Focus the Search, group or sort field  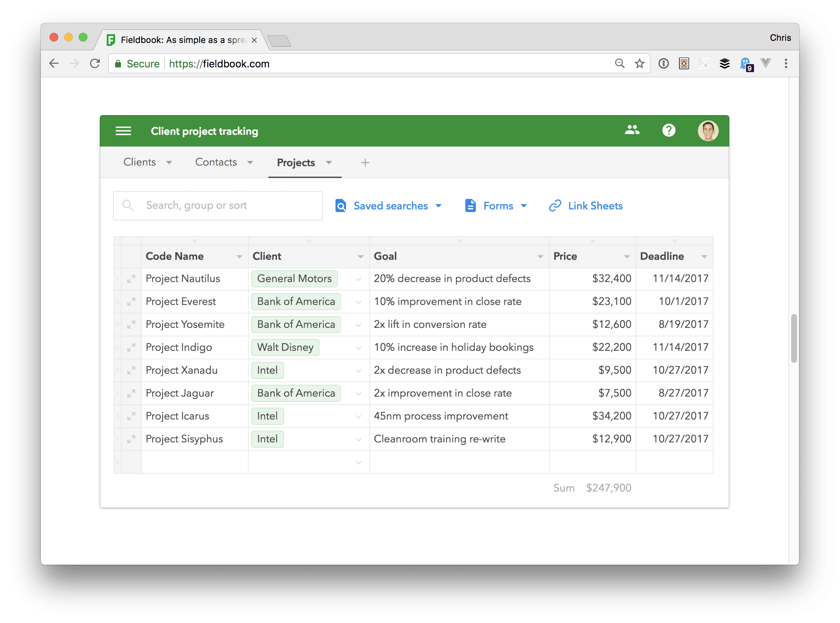click(x=217, y=205)
